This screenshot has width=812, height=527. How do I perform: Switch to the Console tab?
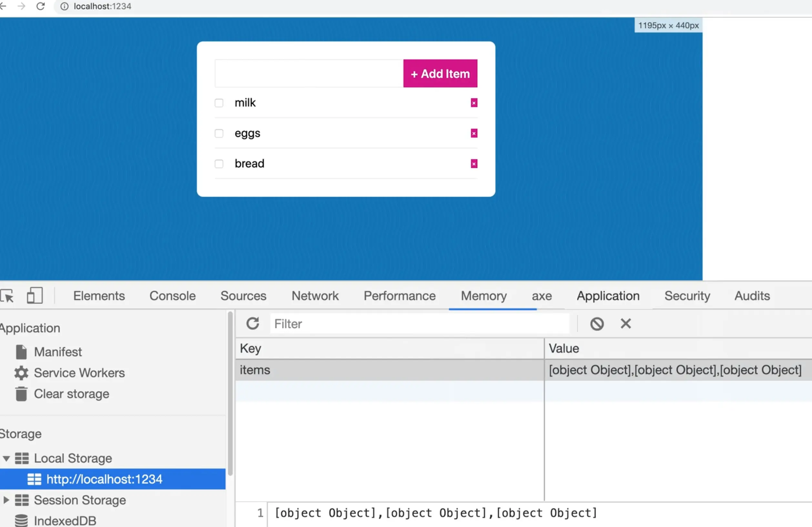pos(172,295)
